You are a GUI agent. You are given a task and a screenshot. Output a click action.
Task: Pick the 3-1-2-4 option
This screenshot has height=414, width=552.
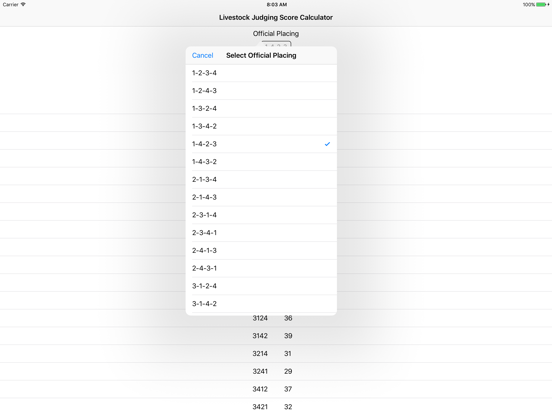coord(261,286)
